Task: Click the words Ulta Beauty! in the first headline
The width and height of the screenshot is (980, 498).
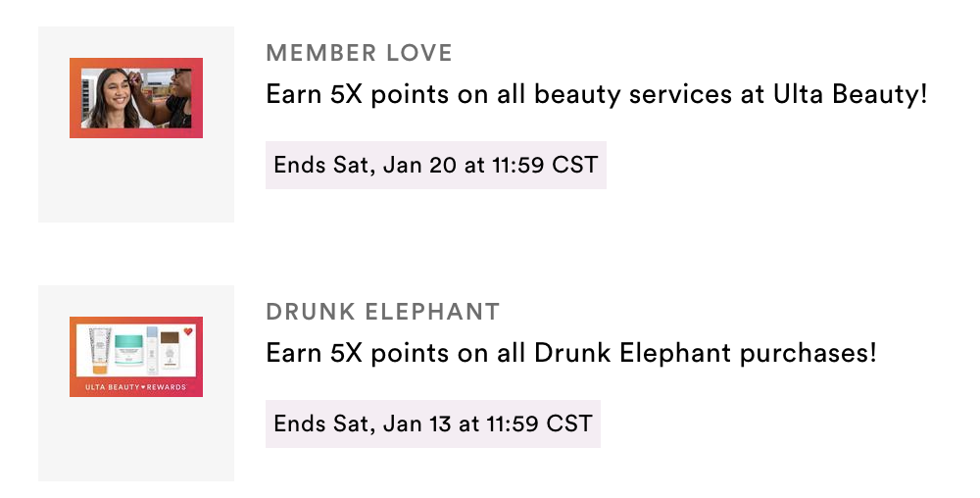Action: pyautogui.click(x=850, y=94)
